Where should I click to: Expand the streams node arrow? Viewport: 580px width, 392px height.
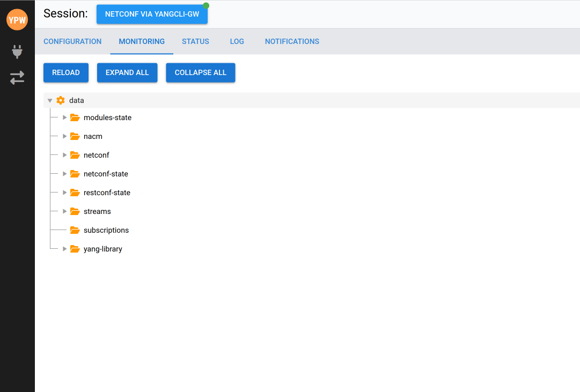pyautogui.click(x=65, y=211)
